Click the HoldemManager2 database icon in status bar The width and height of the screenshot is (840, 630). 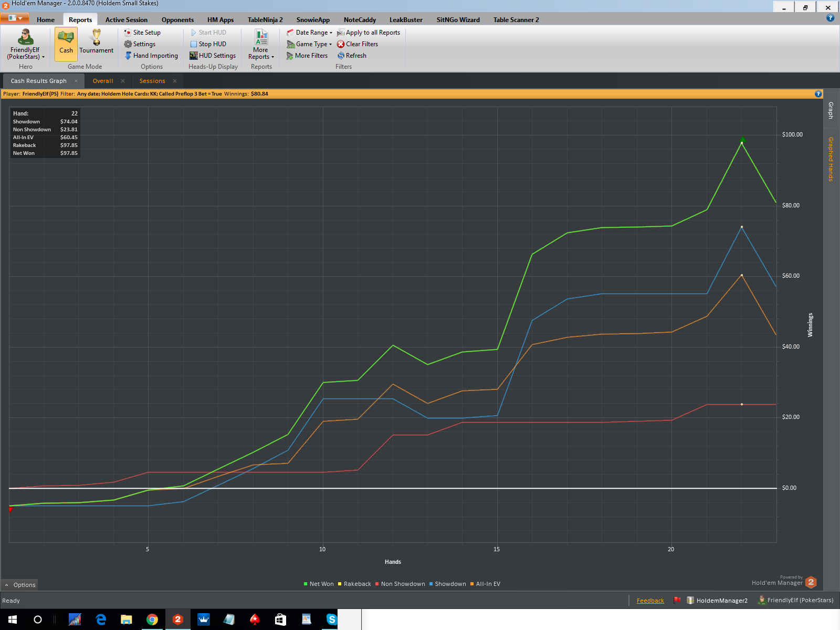tap(690, 601)
